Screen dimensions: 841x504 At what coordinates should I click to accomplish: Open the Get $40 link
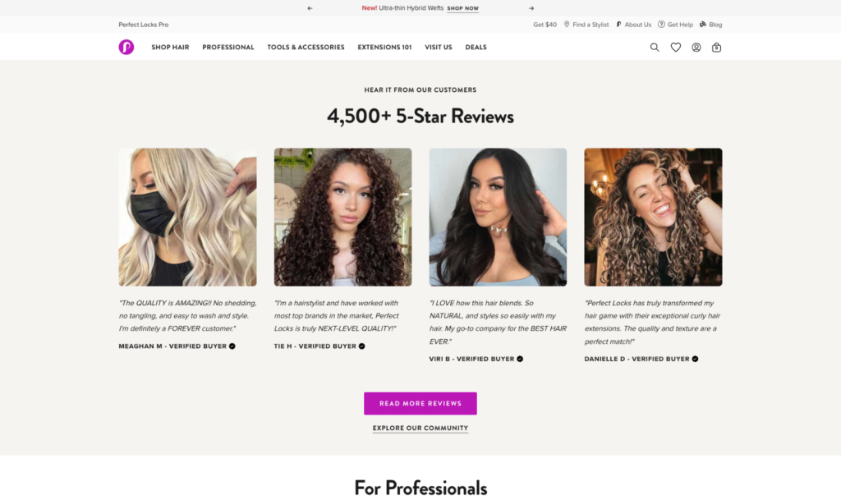click(x=545, y=25)
